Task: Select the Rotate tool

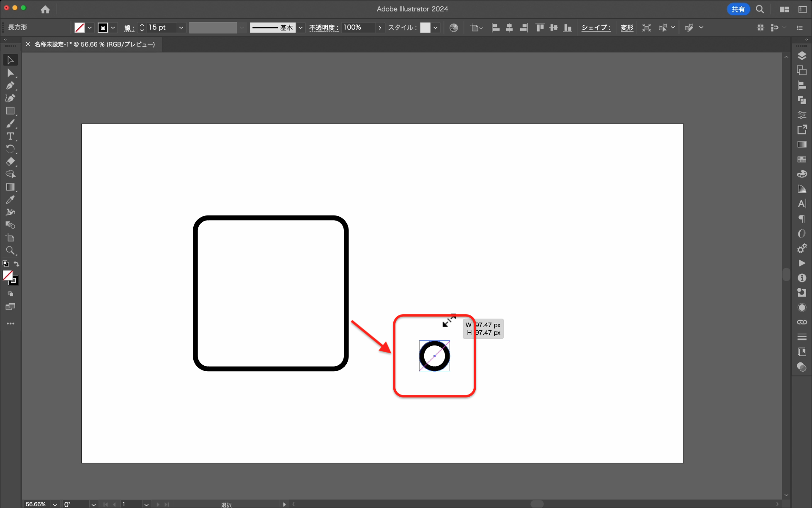Action: click(x=10, y=149)
